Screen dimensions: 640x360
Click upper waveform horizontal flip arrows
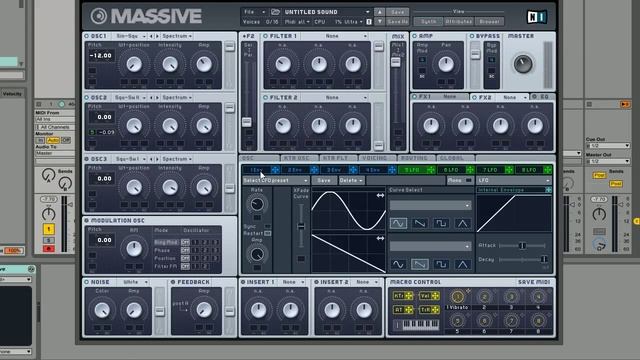click(380, 196)
